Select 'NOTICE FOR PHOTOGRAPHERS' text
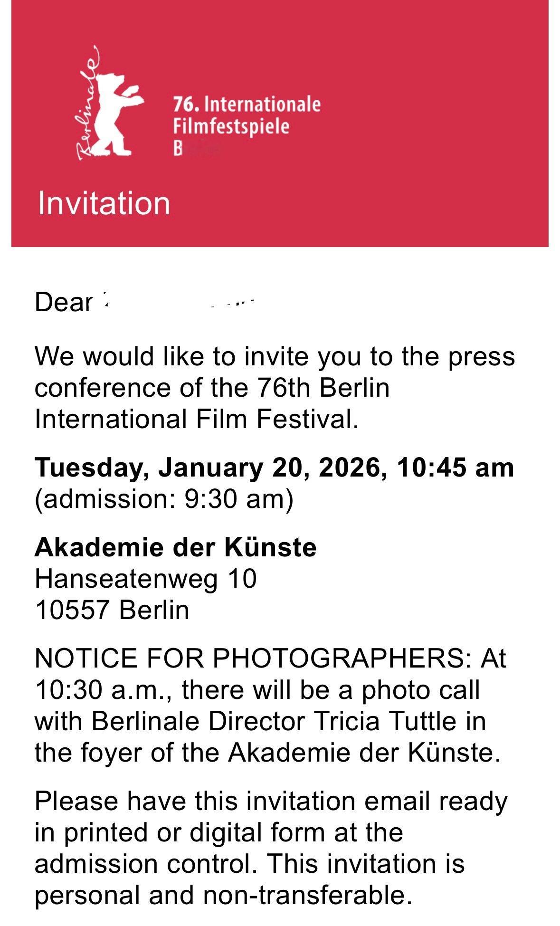Screen dimensions: 560x926 click(254, 658)
